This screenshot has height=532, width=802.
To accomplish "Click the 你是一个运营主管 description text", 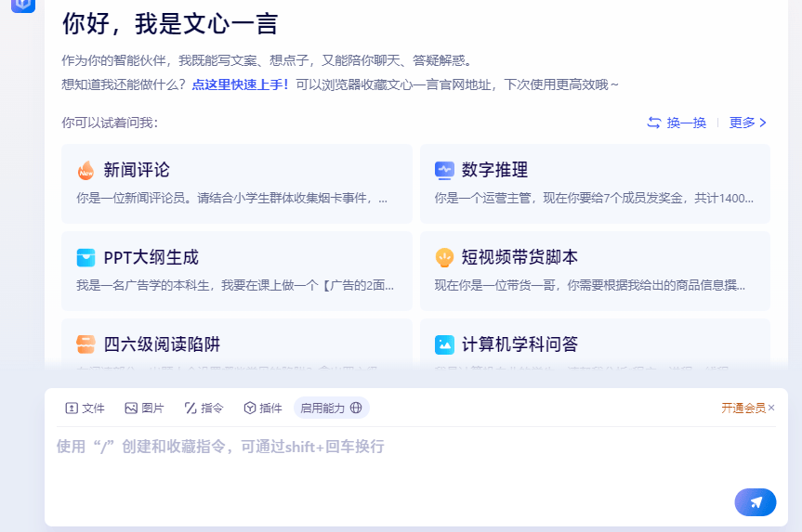I will [594, 199].
